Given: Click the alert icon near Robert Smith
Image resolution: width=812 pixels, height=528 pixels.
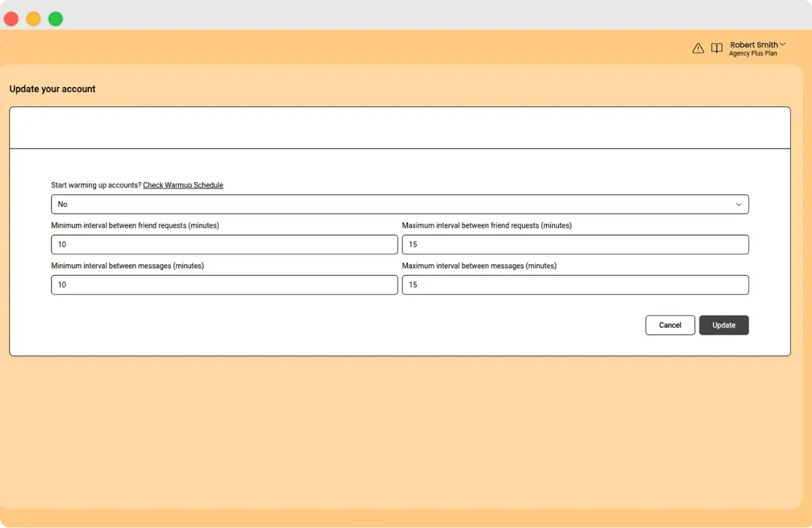Looking at the screenshot, I should [x=698, y=47].
